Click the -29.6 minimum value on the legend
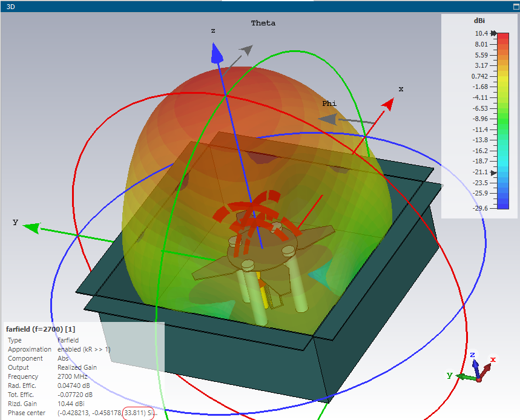This screenshot has height=420, width=520. 480,208
